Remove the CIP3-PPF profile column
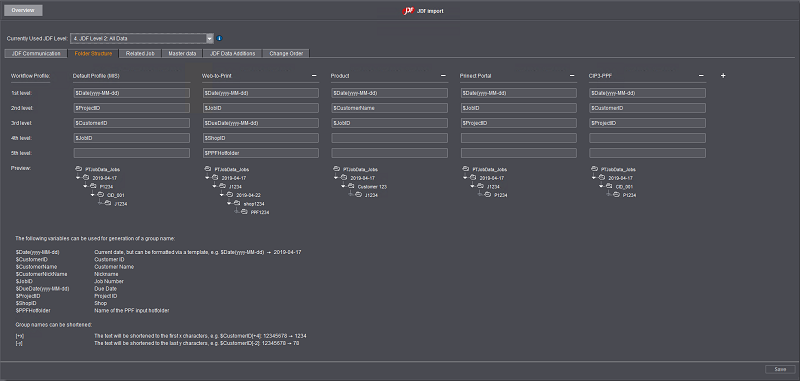The image size is (800, 381). point(702,75)
